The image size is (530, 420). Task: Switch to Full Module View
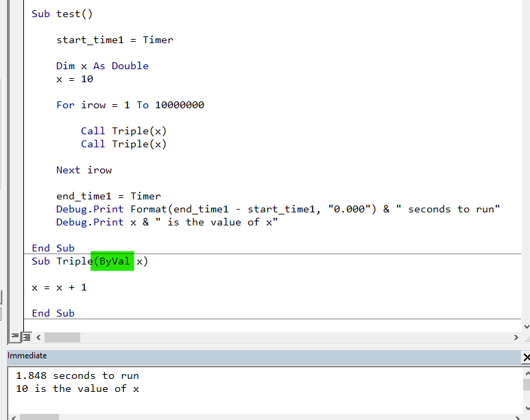27,337
